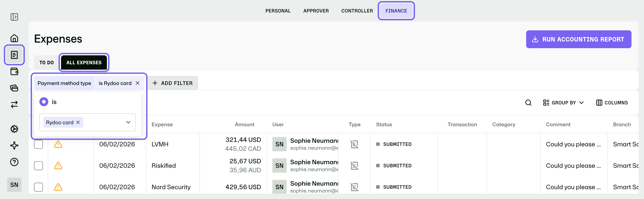Switch to the Approver tab
This screenshot has height=199, width=644.
click(316, 11)
